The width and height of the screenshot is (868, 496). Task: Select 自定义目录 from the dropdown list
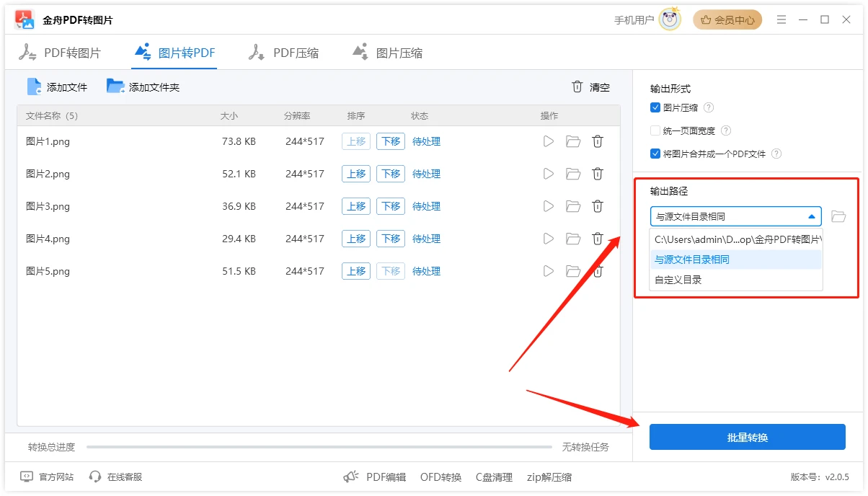tap(678, 280)
